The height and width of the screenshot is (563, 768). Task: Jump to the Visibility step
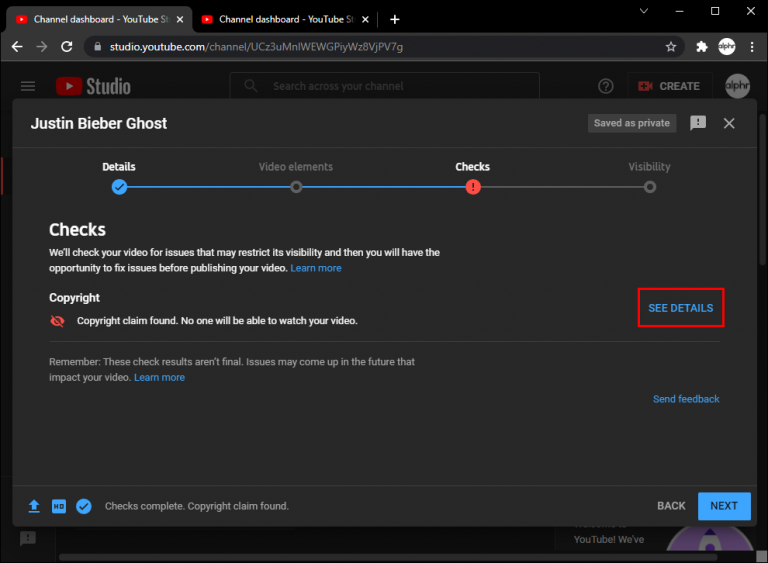[650, 186]
